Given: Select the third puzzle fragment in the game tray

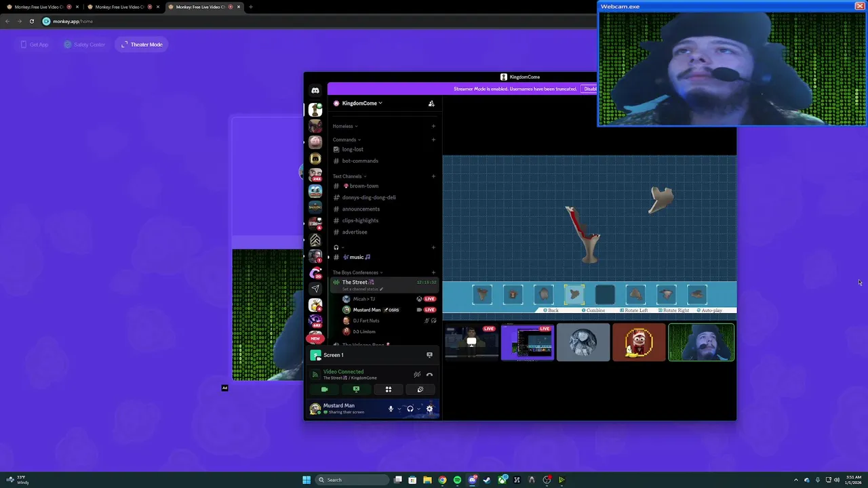Looking at the screenshot, I should click(544, 295).
